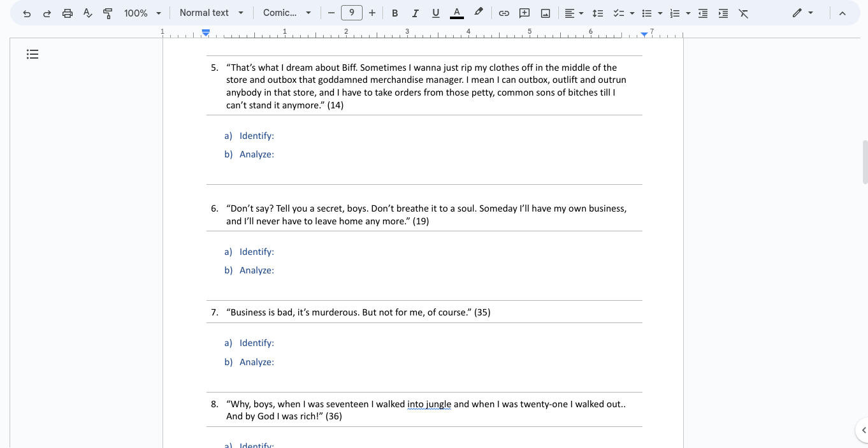
Task: Click "Analyze:" under question 6
Action: [257, 270]
